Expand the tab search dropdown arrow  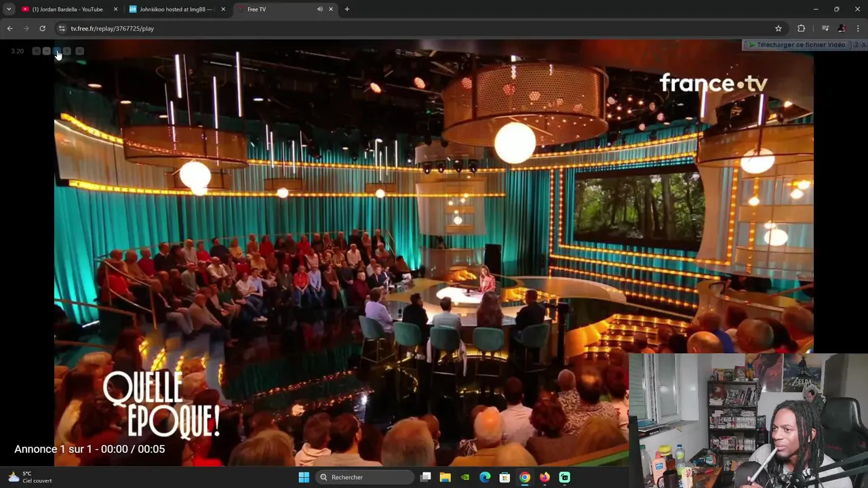[x=9, y=9]
